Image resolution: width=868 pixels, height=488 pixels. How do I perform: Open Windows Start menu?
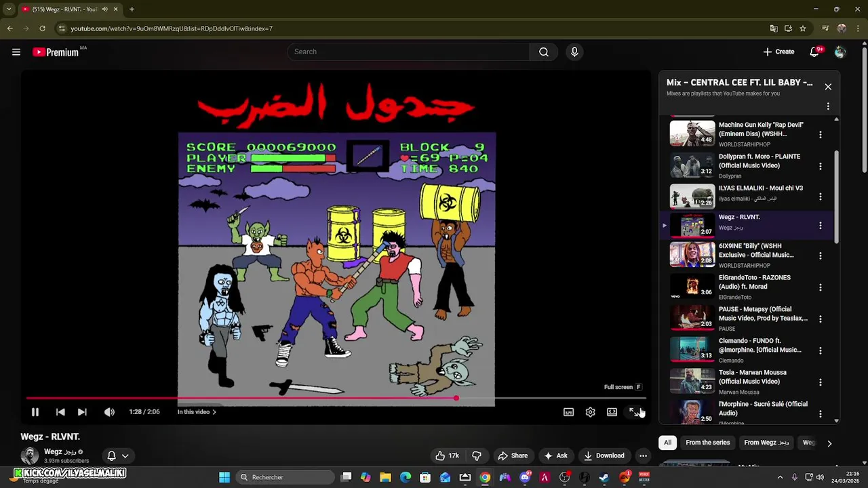(224, 477)
